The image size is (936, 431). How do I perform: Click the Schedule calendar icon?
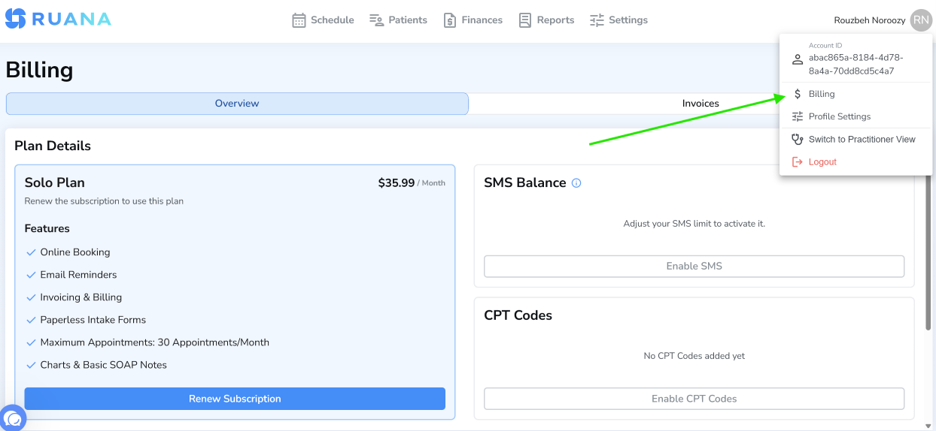coord(298,20)
